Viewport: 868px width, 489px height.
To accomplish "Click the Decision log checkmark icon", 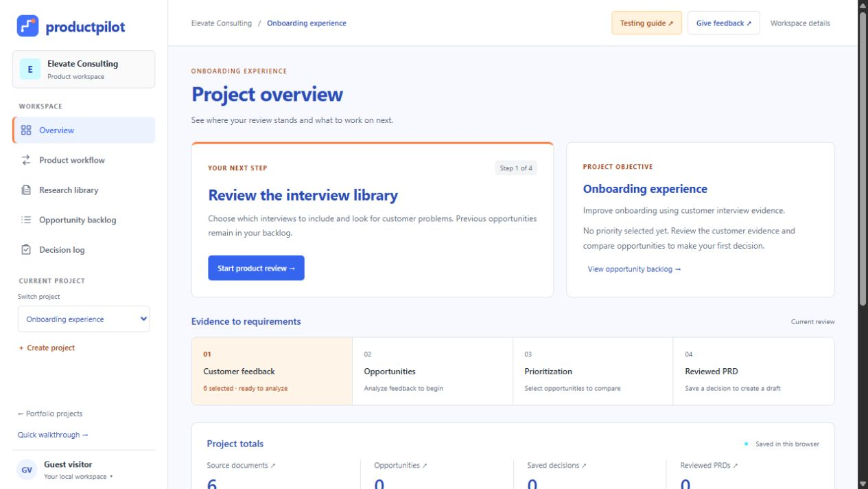I will coord(26,250).
